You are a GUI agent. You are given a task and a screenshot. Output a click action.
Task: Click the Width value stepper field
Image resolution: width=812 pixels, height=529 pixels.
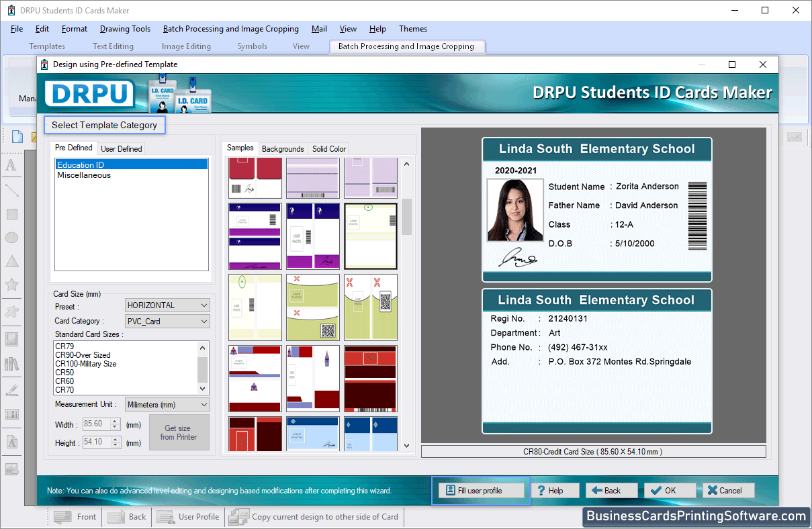[101, 424]
